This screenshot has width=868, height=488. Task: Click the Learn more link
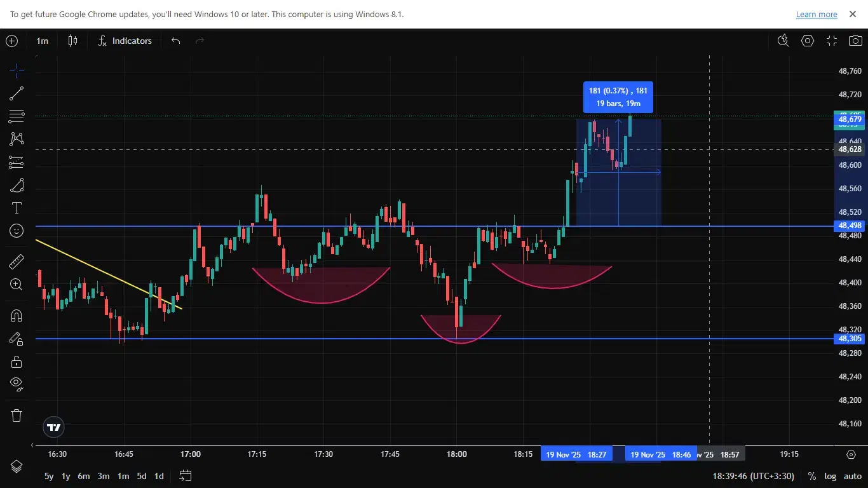pyautogui.click(x=817, y=14)
